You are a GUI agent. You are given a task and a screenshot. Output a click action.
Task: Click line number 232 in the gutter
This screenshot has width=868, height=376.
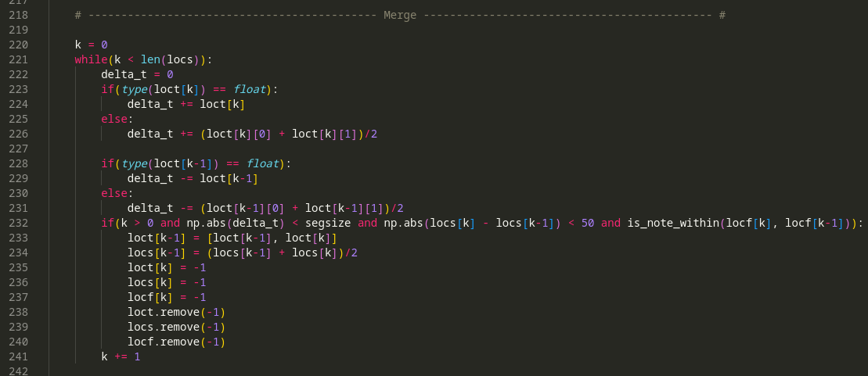(18, 223)
